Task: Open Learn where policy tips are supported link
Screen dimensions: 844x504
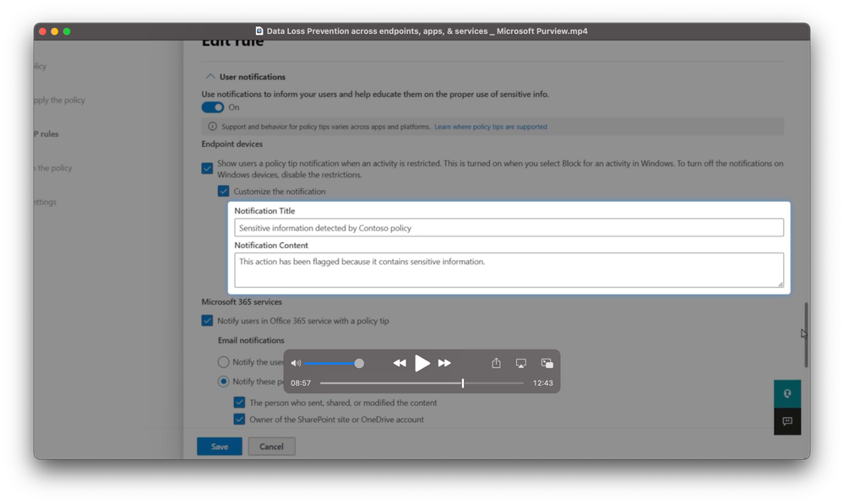Action: tap(490, 127)
